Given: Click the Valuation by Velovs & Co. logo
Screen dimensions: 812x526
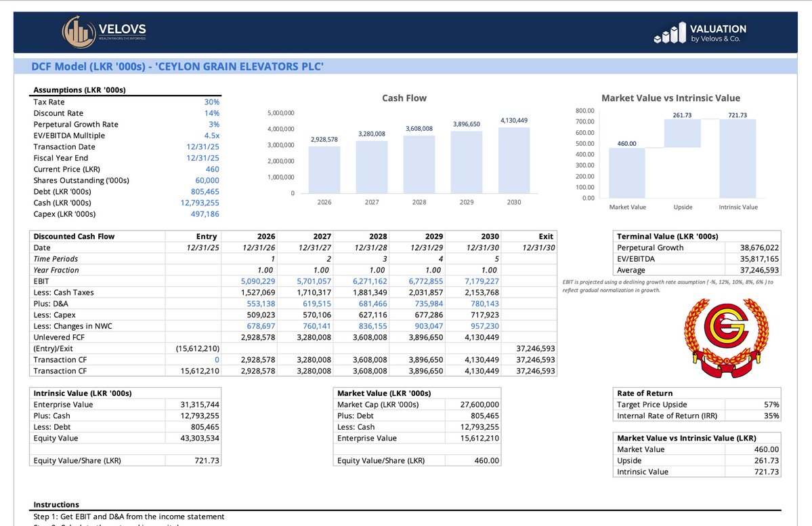Looking at the screenshot, I should pyautogui.click(x=700, y=33).
